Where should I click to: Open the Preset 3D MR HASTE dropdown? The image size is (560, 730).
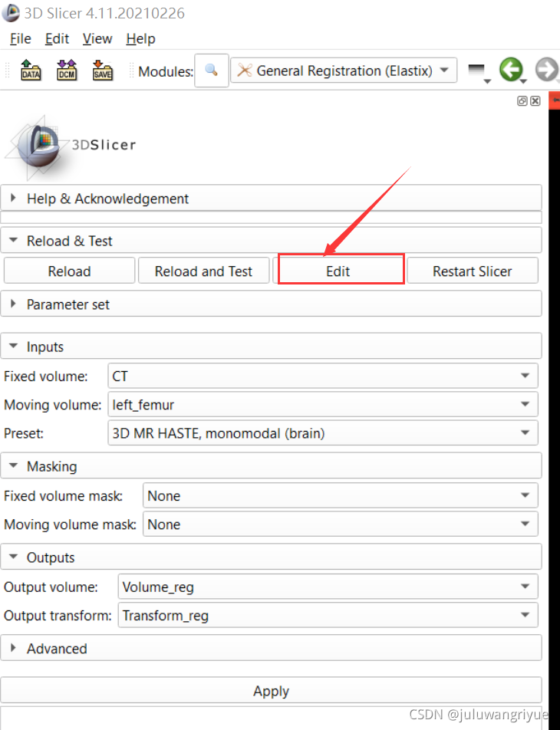323,433
